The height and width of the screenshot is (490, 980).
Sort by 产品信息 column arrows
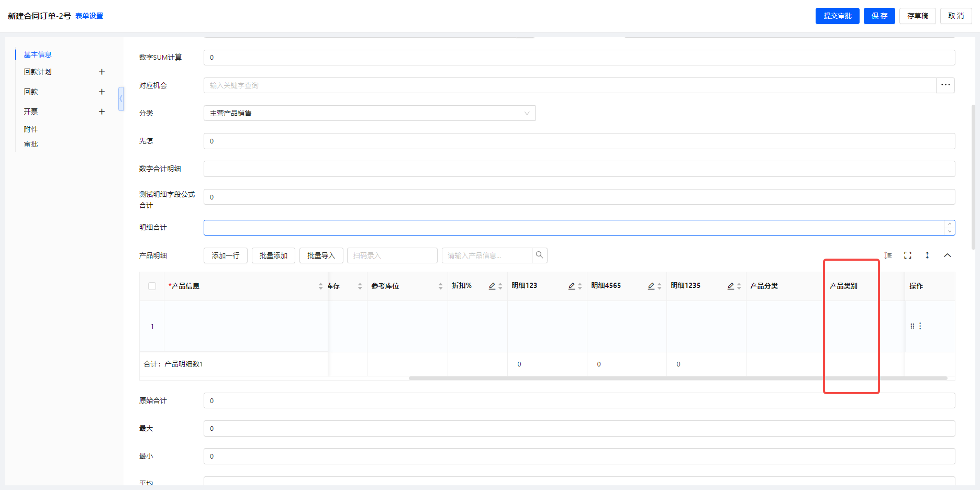(320, 286)
